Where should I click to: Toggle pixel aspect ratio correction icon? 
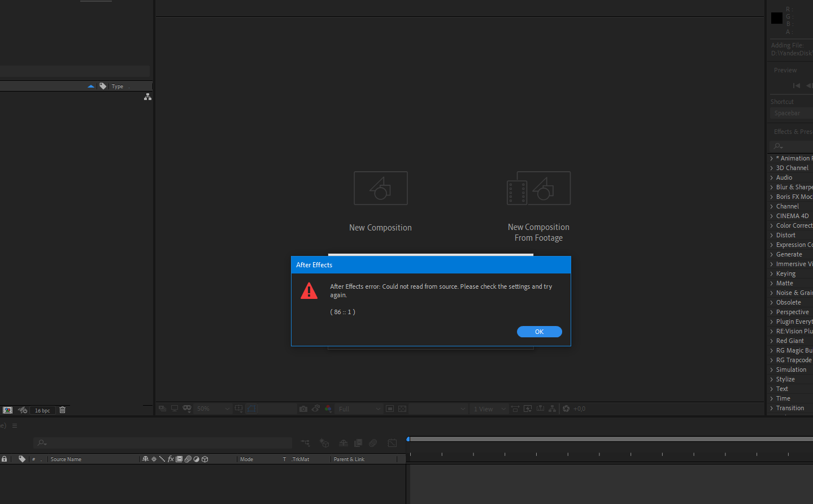coord(515,409)
